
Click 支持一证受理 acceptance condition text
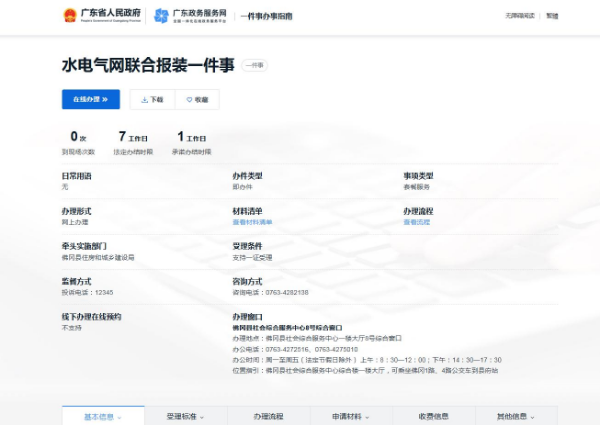(252, 257)
